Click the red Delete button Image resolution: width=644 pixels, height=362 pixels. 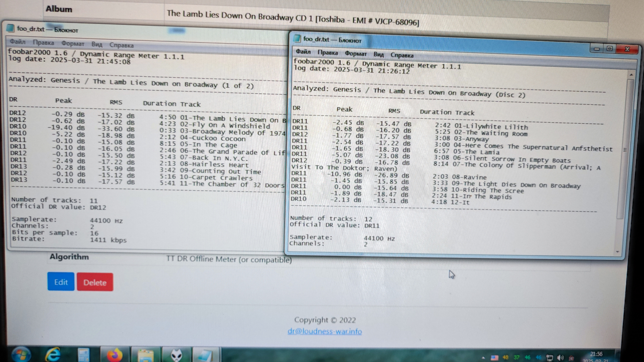pos(95,282)
